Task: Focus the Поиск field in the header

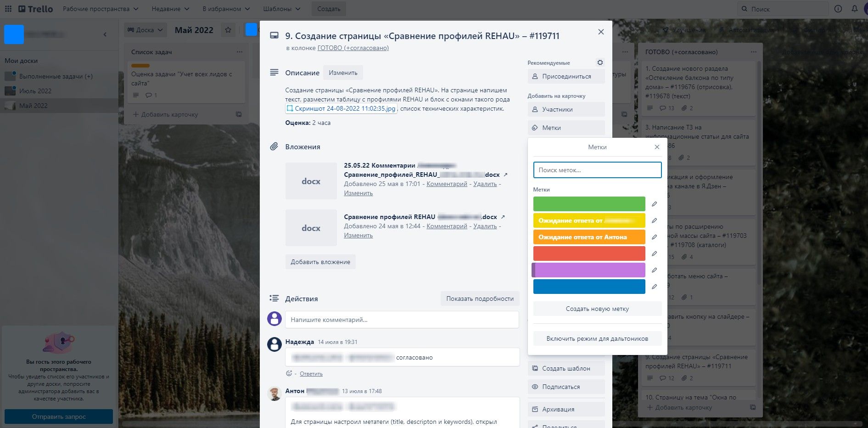Action: (x=783, y=9)
